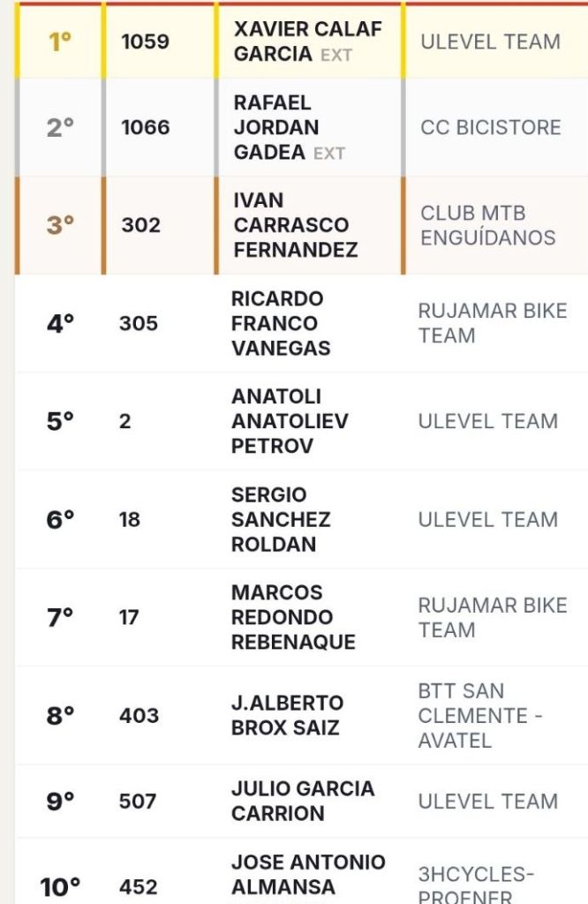This screenshot has width=588, height=904.
Task: Click bib number 507
Action: click(x=138, y=801)
